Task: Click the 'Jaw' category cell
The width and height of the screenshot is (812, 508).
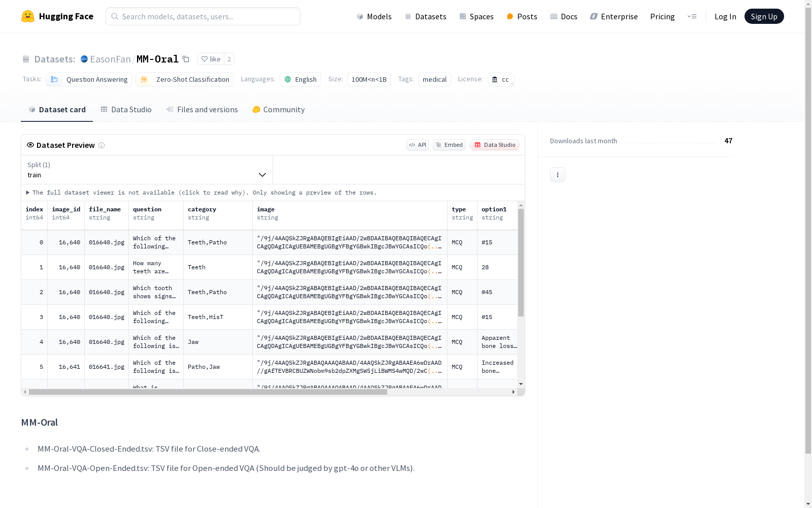Action: click(x=218, y=342)
